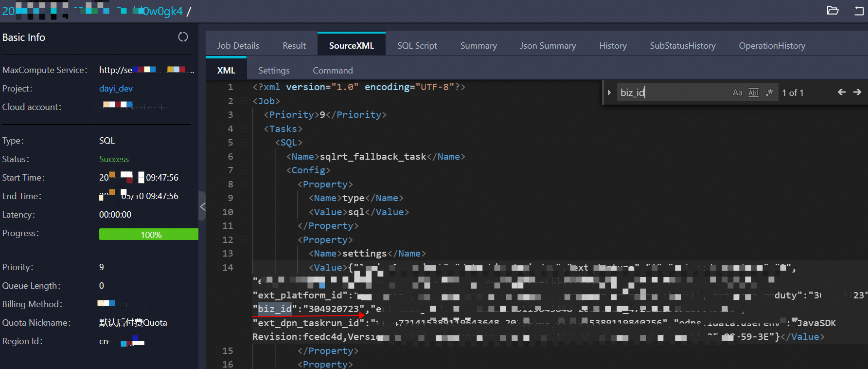Toggle Match Whole Word option
Screen dimensions: 868x369
click(753, 92)
